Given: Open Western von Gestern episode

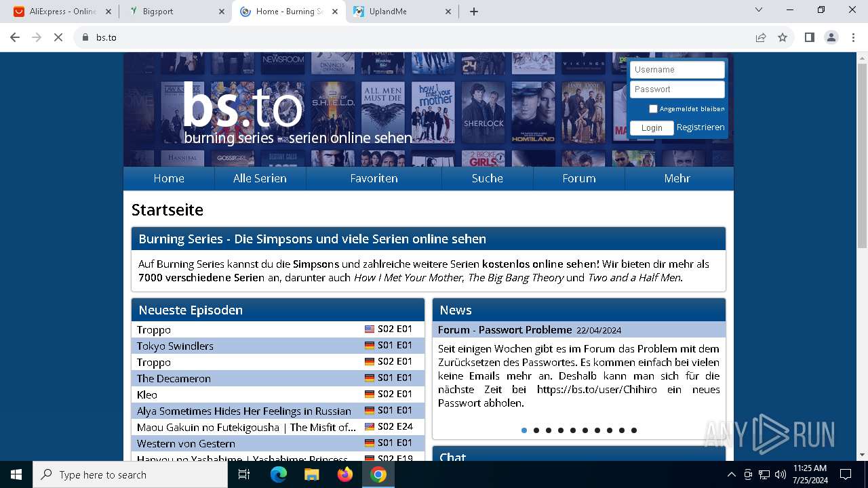Looking at the screenshot, I should pyautogui.click(x=186, y=443).
